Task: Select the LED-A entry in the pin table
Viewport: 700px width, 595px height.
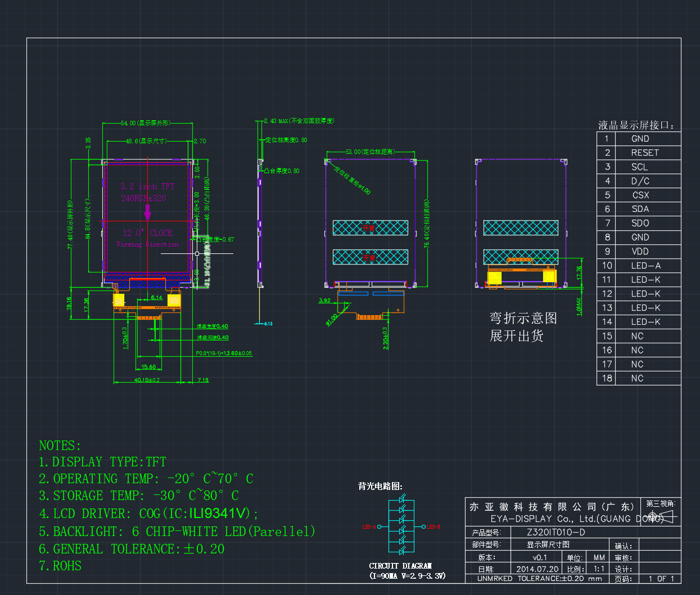Action: [645, 265]
